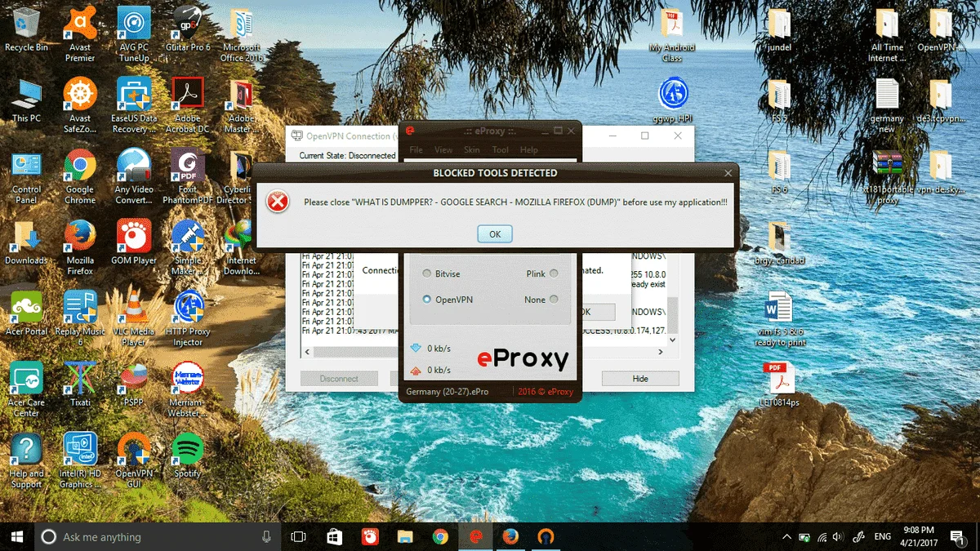The height and width of the screenshot is (551, 980).
Task: Click Cortana Ask me anything search box
Action: (x=157, y=536)
